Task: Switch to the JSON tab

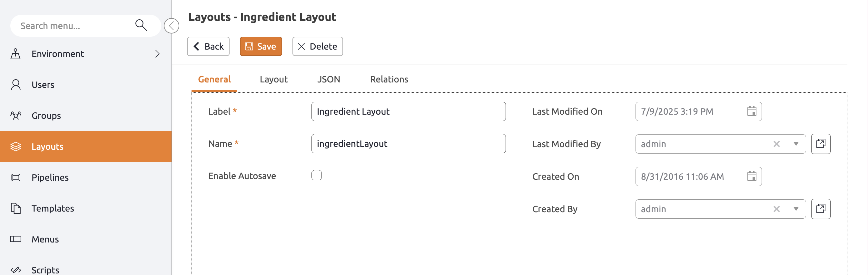Action: tap(328, 80)
